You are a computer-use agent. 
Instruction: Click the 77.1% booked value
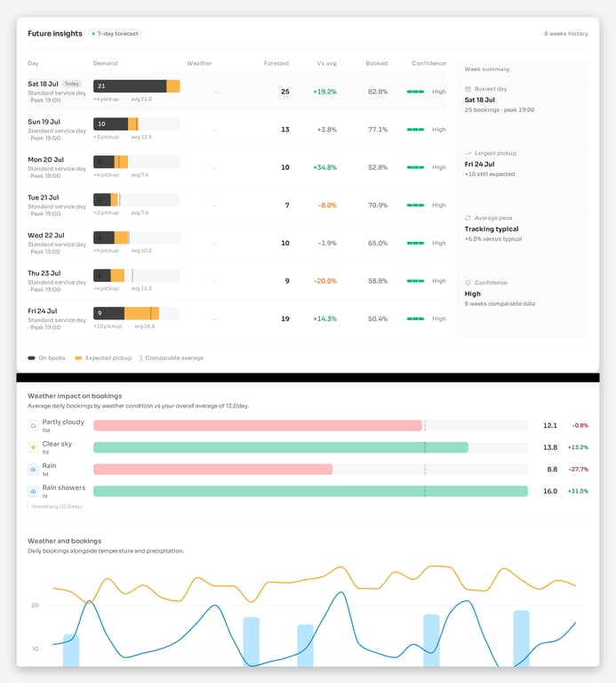pyautogui.click(x=378, y=129)
